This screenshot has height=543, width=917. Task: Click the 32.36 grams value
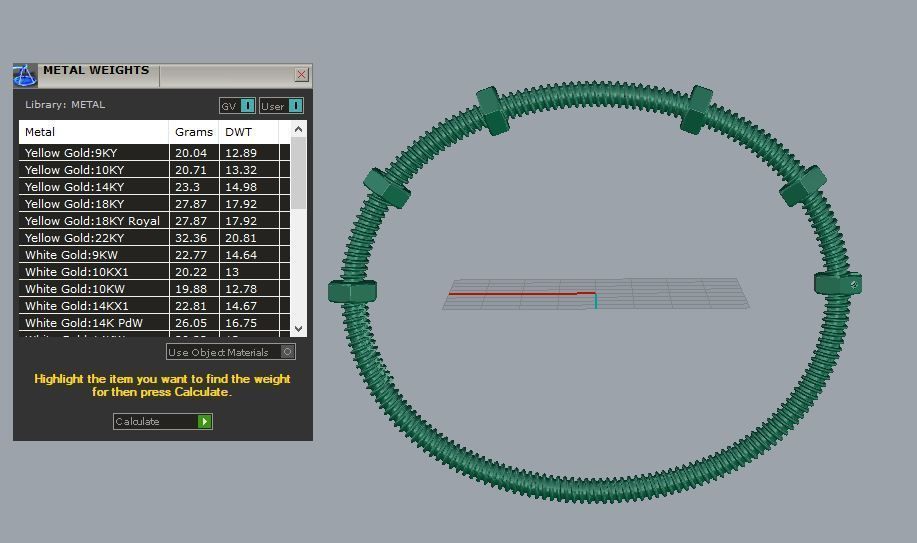191,238
